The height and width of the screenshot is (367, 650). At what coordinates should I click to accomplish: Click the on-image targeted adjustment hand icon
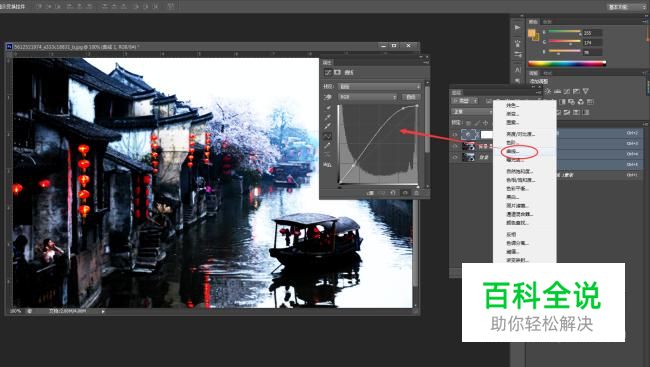point(327,97)
